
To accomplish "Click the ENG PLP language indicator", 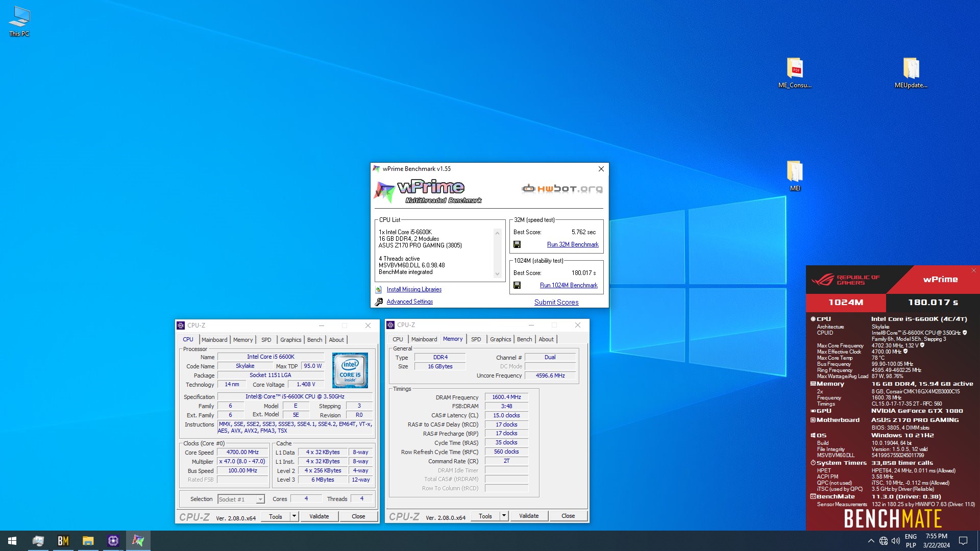I will coord(911,541).
